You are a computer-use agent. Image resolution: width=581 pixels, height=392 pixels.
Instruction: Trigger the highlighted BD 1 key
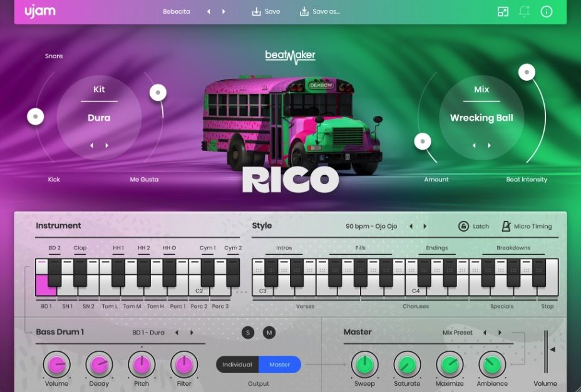click(x=44, y=286)
